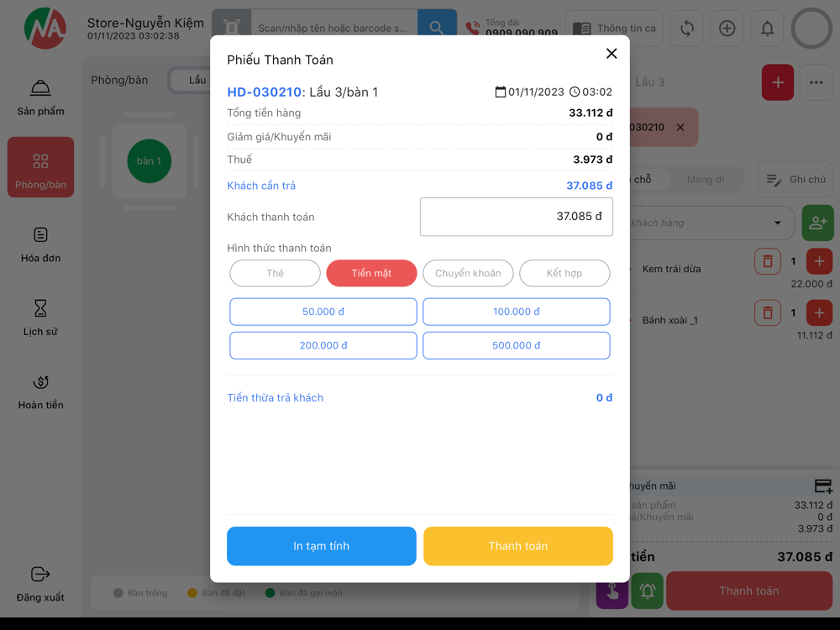Click the yellow Thanh toán button
Viewport: 840px width, 630px height.
(518, 546)
